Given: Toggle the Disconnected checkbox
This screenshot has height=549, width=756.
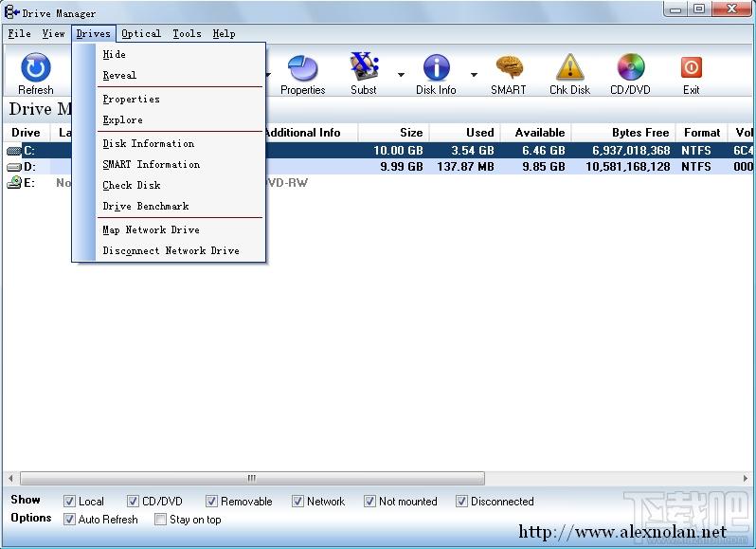Looking at the screenshot, I should [x=462, y=502].
